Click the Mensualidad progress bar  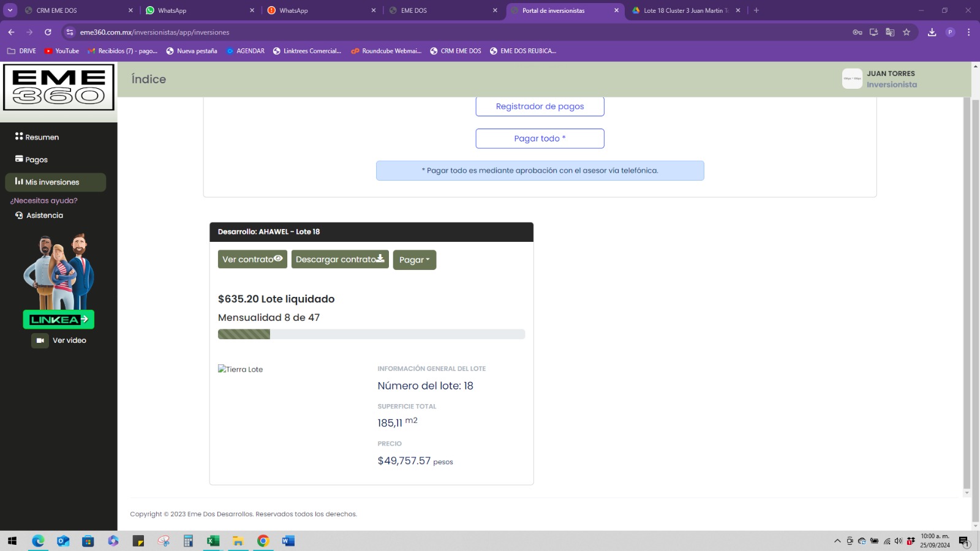coord(371,334)
